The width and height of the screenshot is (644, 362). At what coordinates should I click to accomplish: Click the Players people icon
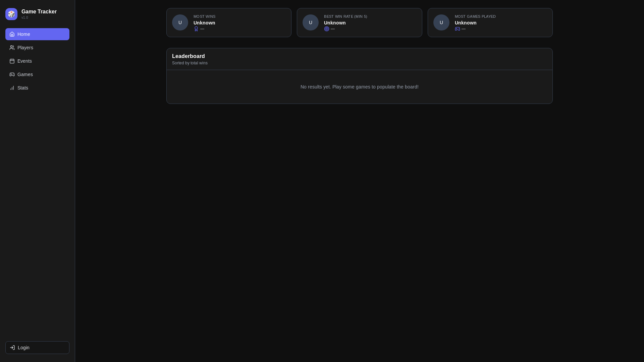tap(12, 48)
